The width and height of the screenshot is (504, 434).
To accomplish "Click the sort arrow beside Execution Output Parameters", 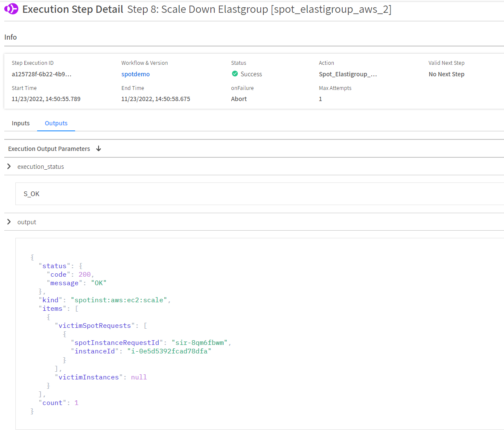I will point(99,148).
